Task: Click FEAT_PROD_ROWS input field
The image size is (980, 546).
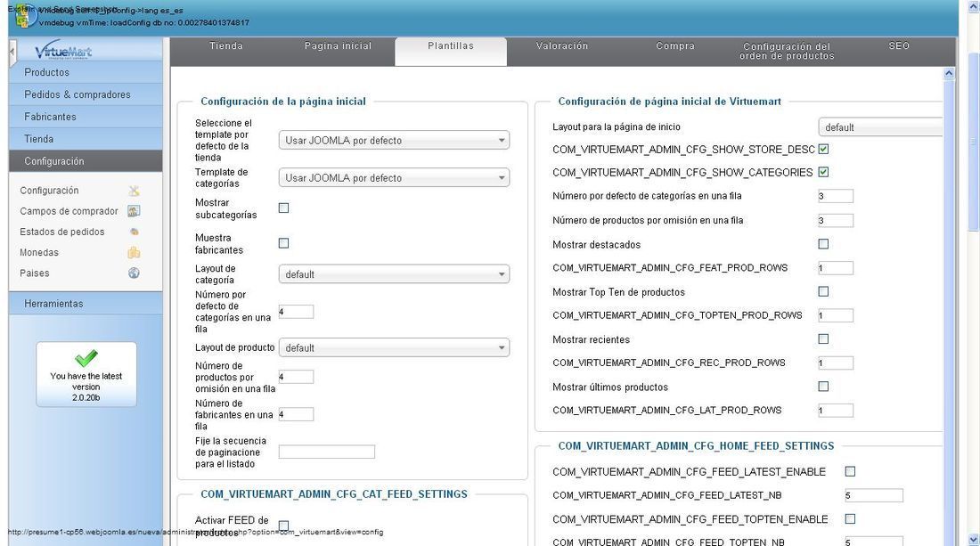Action: pos(836,268)
